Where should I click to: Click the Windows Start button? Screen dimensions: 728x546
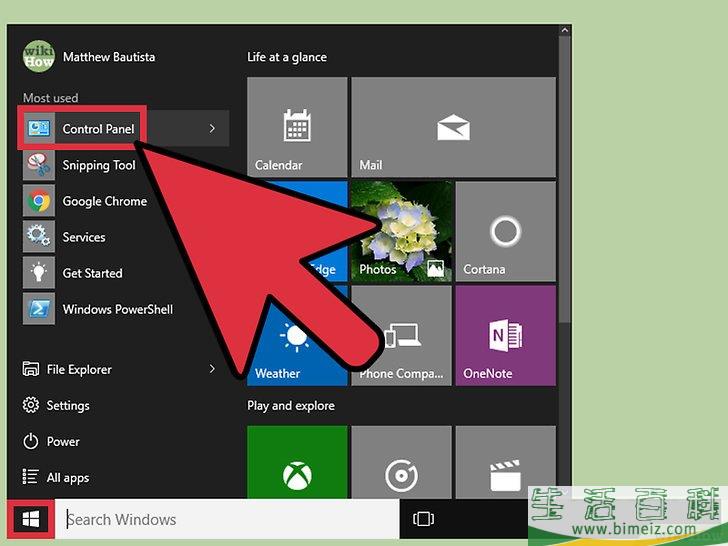[x=31, y=519]
